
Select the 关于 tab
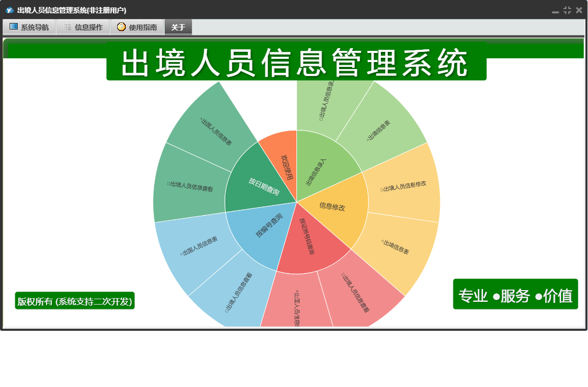pyautogui.click(x=178, y=27)
